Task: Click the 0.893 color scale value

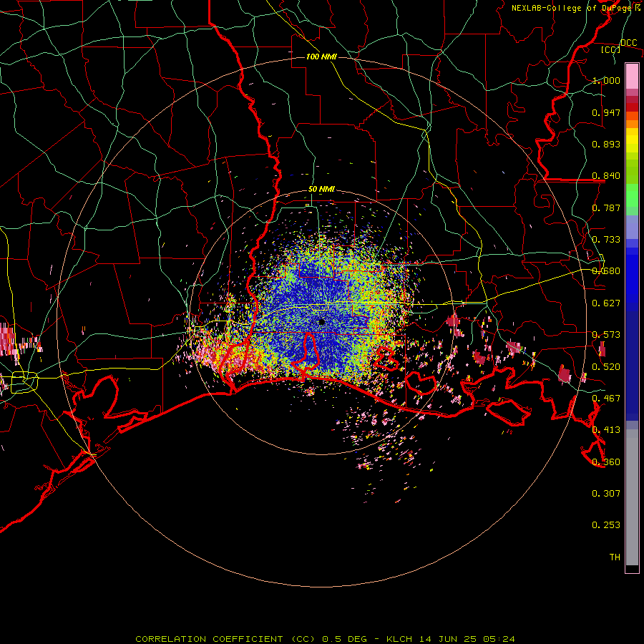Action: (x=606, y=144)
